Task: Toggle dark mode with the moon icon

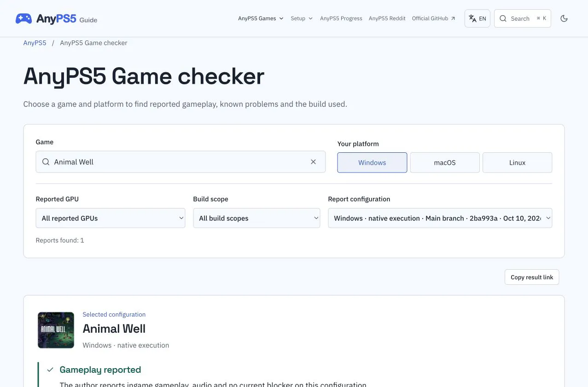Action: click(x=564, y=18)
